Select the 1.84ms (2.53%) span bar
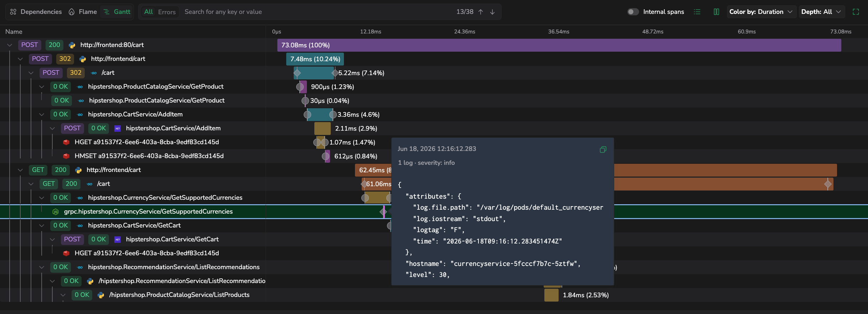Image resolution: width=868 pixels, height=314 pixels. [551, 295]
